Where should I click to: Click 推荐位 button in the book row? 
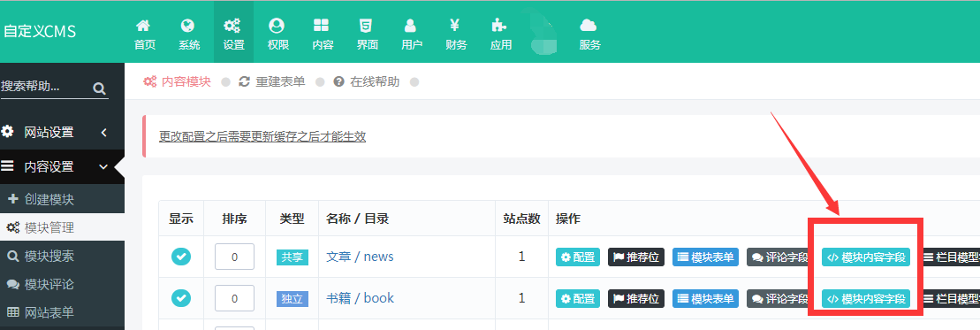click(636, 299)
